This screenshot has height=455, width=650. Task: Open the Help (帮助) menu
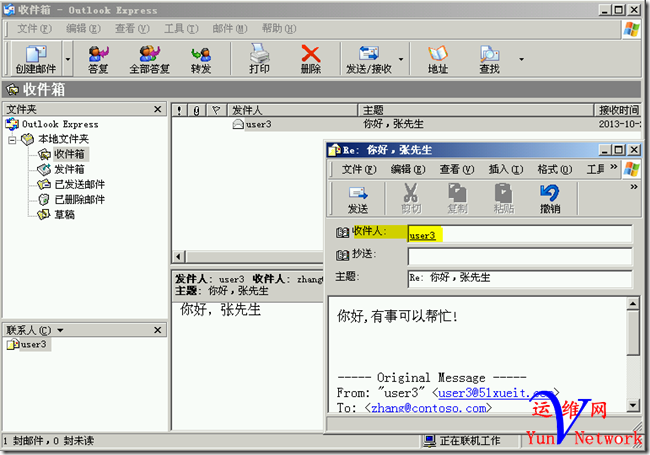pos(279,29)
